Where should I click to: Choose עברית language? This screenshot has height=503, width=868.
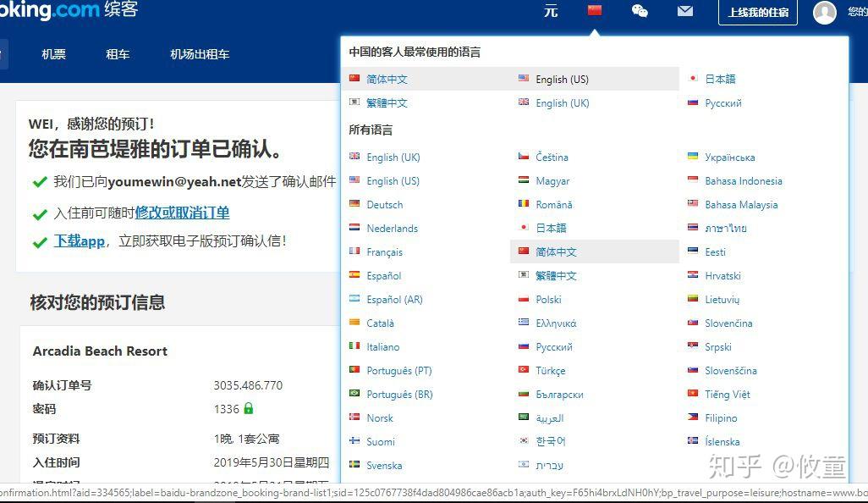(x=549, y=466)
